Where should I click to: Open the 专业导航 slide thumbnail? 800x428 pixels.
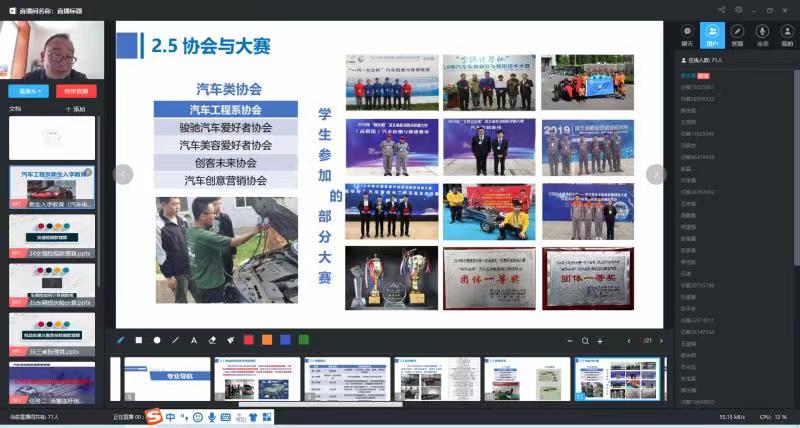[165, 379]
